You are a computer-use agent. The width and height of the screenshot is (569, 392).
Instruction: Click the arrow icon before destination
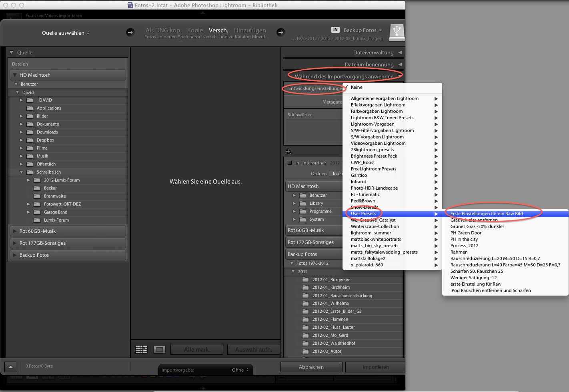click(281, 32)
